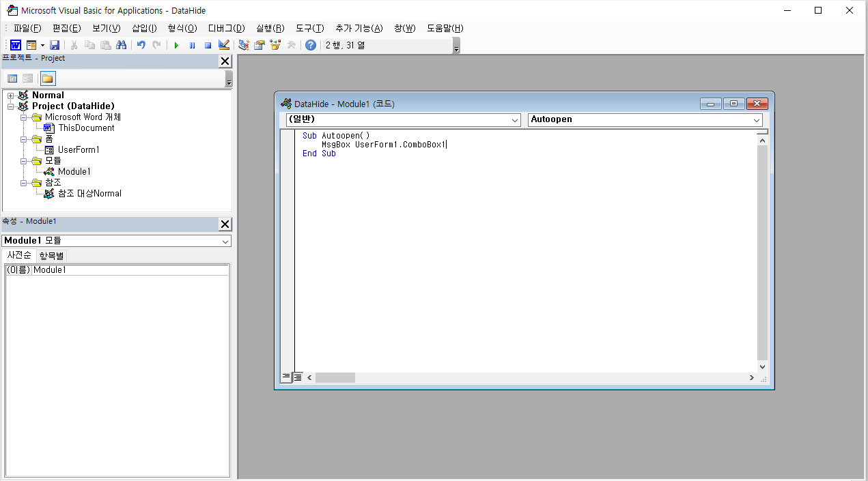
Task: Open the 도구 menu
Action: tap(309, 28)
